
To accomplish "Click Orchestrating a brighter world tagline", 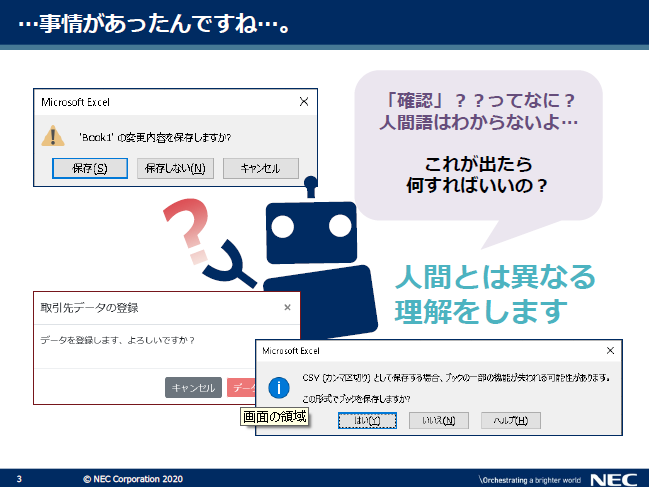I will (x=530, y=480).
